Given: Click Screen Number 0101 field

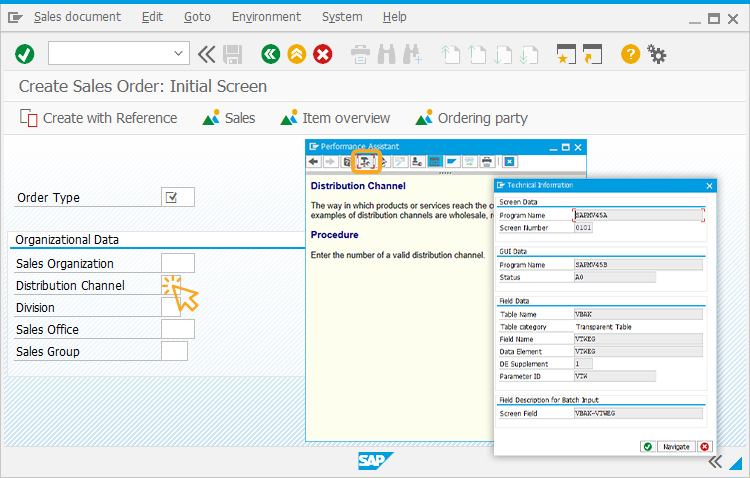Looking at the screenshot, I should (x=583, y=228).
